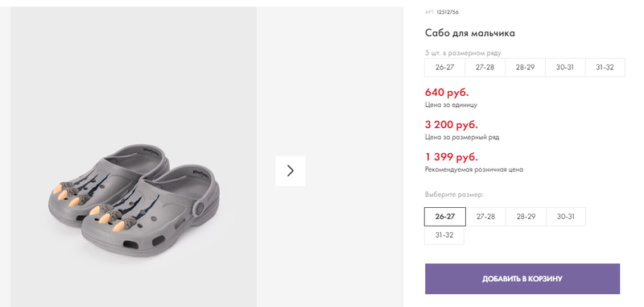Screen dimensions: 644x307
Task: Click 31-32 in the размерный ряд row
Action: [605, 68]
